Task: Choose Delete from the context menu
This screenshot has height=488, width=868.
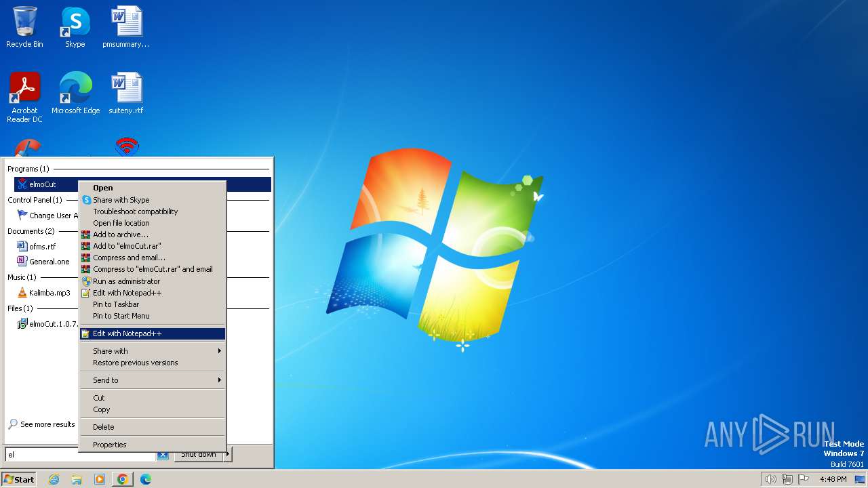Action: [x=152, y=427]
